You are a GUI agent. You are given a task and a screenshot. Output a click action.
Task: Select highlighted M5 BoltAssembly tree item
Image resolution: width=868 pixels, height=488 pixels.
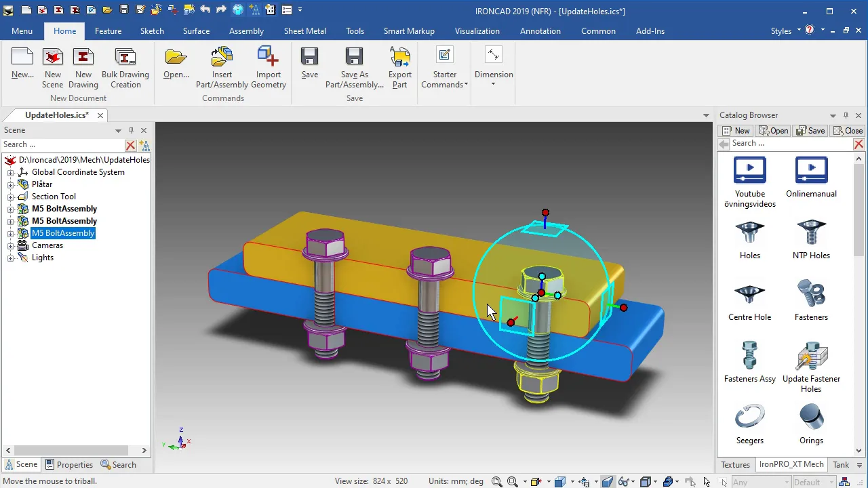(63, 233)
